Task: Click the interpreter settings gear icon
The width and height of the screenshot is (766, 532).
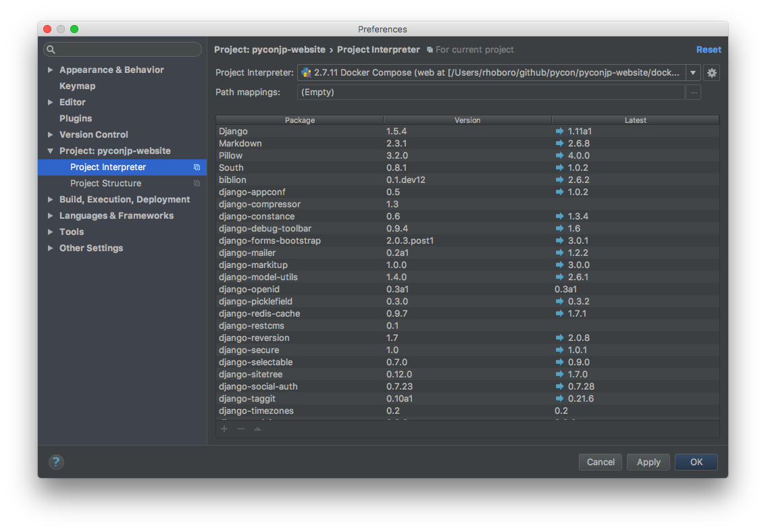Action: pos(711,73)
